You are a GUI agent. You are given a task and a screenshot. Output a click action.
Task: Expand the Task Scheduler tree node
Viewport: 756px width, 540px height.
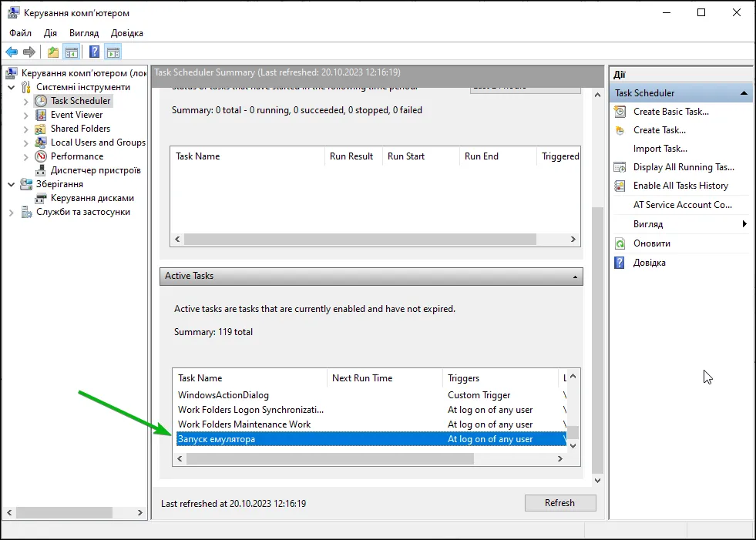pyautogui.click(x=26, y=101)
